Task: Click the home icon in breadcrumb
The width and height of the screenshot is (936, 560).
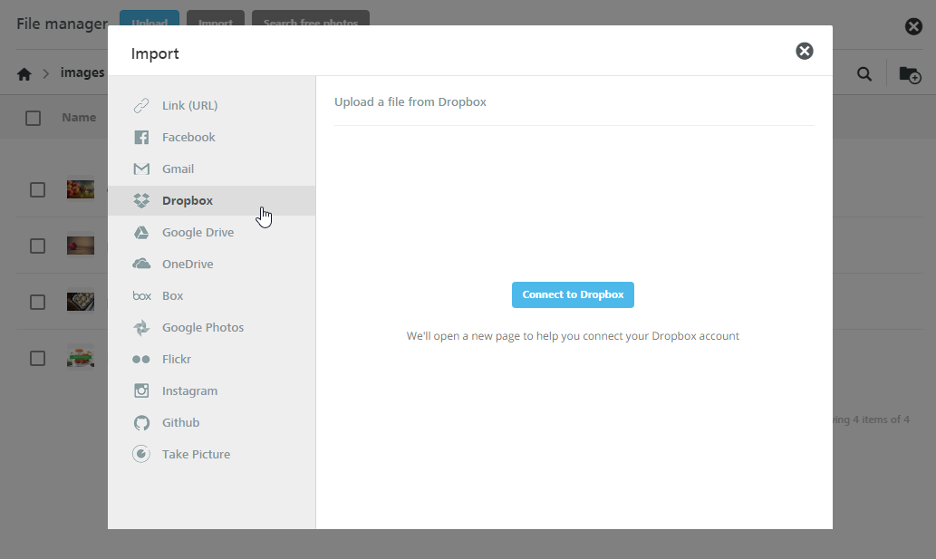Action: click(24, 74)
